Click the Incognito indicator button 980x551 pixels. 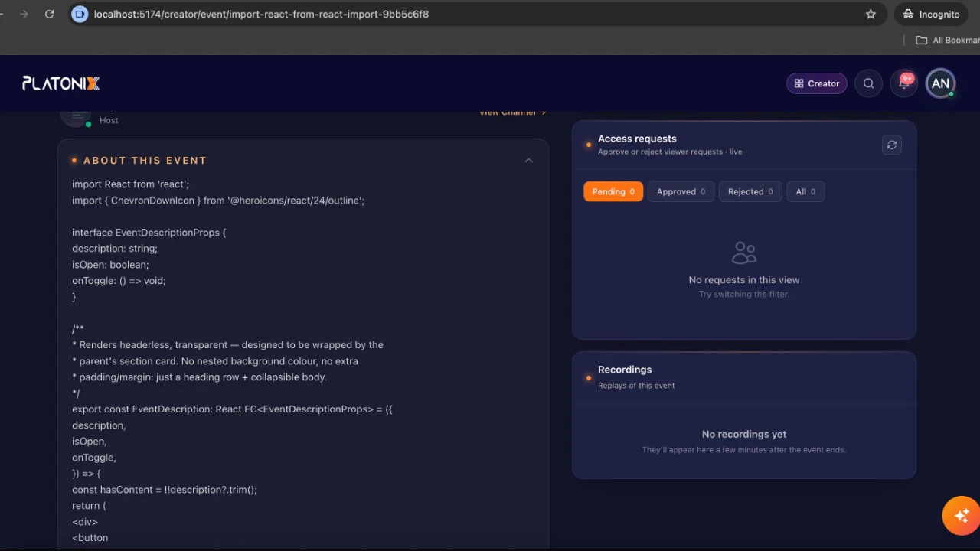coord(931,14)
